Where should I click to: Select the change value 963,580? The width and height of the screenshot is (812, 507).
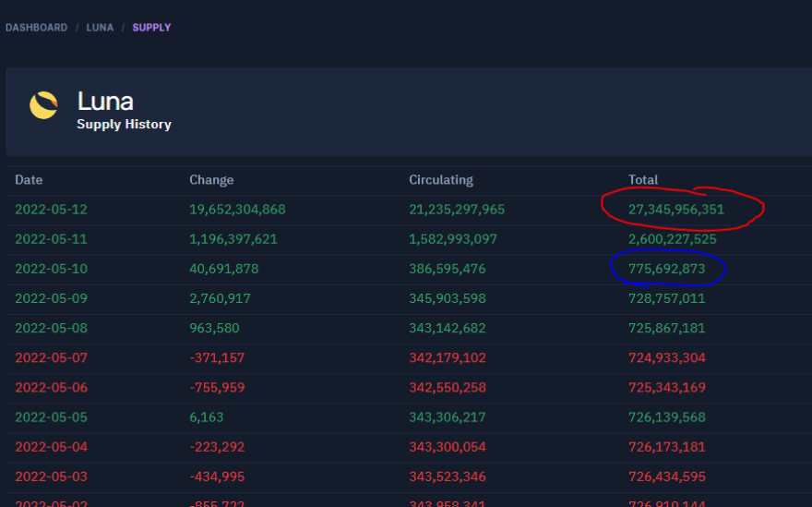pos(214,328)
